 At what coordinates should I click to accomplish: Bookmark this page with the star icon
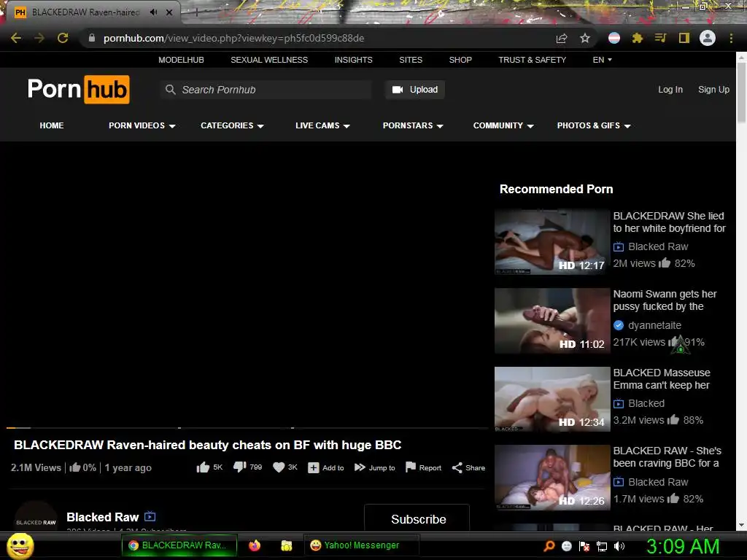click(585, 38)
